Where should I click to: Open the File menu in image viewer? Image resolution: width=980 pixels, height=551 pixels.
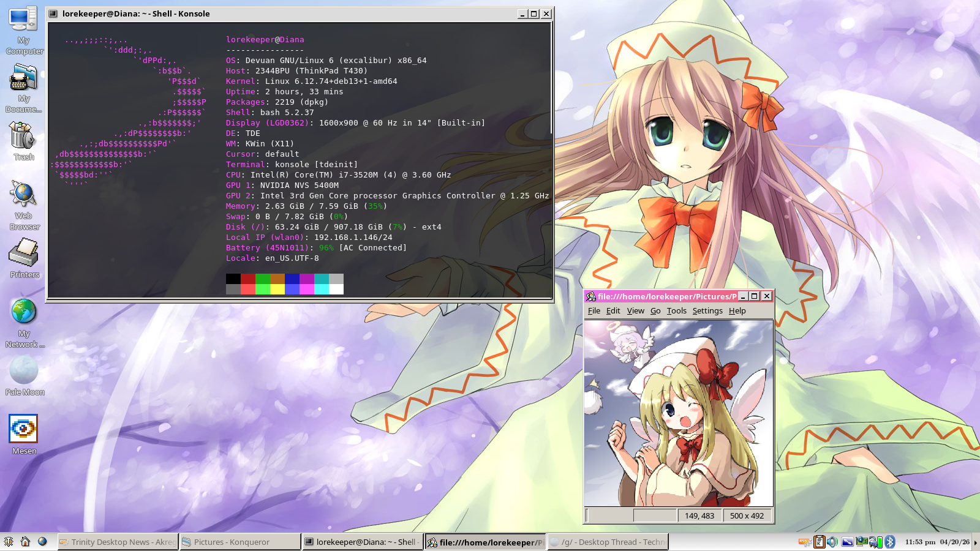tap(594, 311)
